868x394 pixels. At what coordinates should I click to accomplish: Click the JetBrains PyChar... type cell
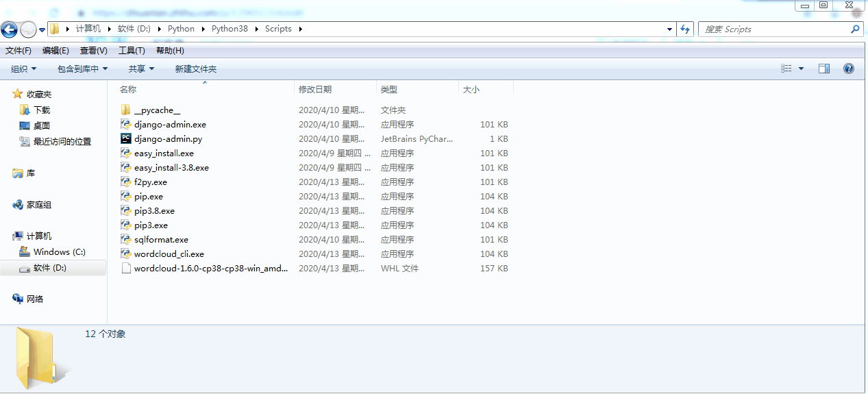417,139
